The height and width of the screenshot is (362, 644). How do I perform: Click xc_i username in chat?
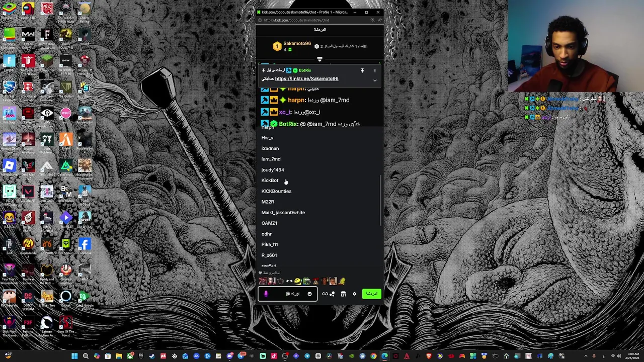click(285, 112)
